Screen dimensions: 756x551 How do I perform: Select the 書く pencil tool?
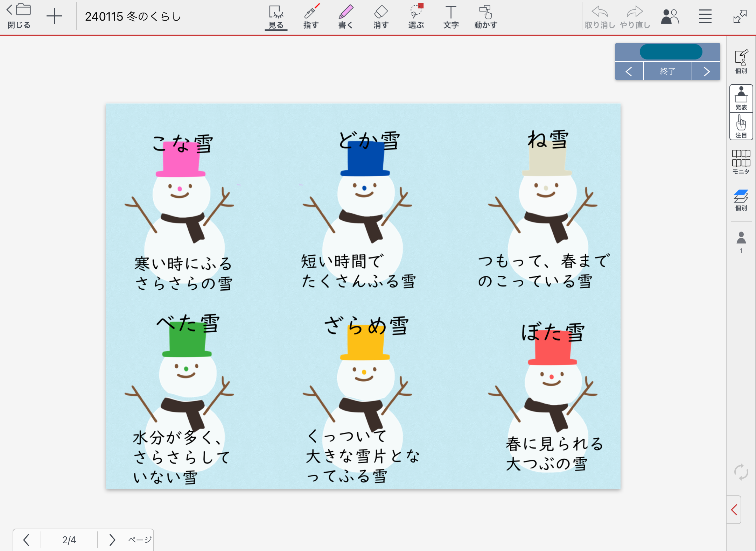(x=346, y=16)
